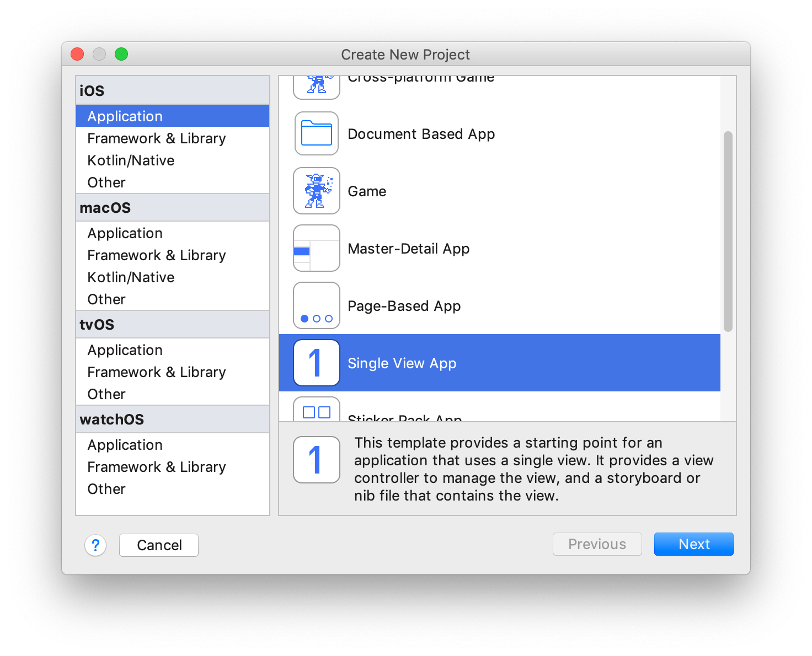Select Other under iOS
The image size is (812, 656).
click(x=173, y=182)
